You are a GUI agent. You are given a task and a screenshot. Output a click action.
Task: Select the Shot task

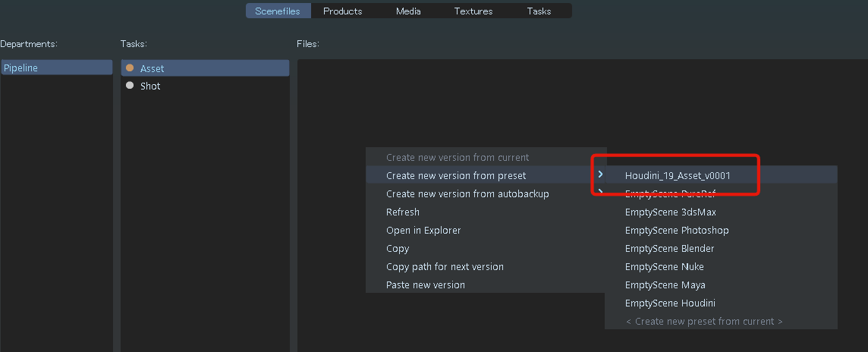pyautogui.click(x=206, y=86)
